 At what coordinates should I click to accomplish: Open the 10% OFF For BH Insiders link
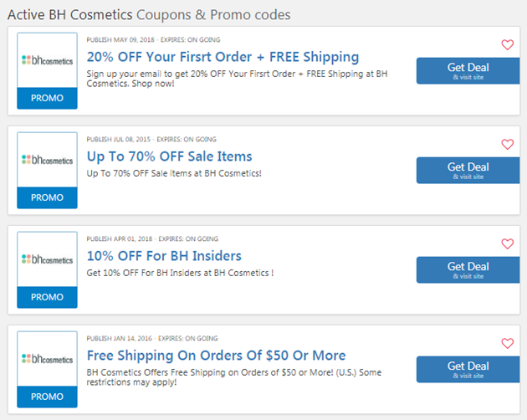pyautogui.click(x=164, y=256)
